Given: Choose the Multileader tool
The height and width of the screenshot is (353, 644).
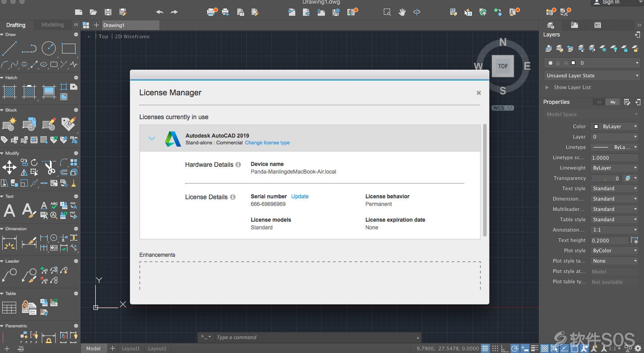Looking at the screenshot, I should pyautogui.click(x=9, y=275).
